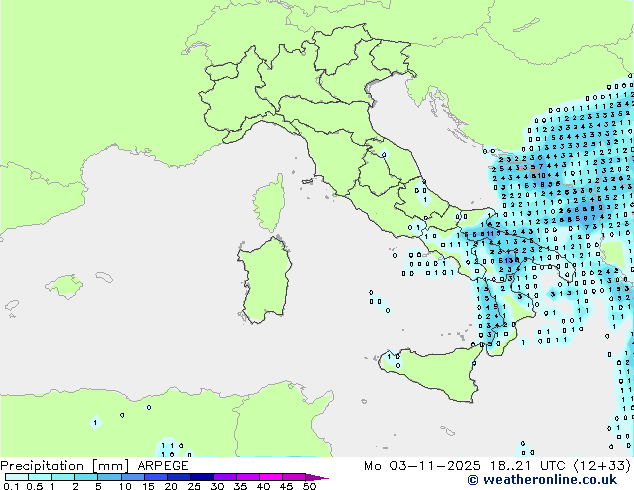Viewport: 634px width, 490px height.
Task: Click the '0.1' legend value
Action: [x=11, y=486]
